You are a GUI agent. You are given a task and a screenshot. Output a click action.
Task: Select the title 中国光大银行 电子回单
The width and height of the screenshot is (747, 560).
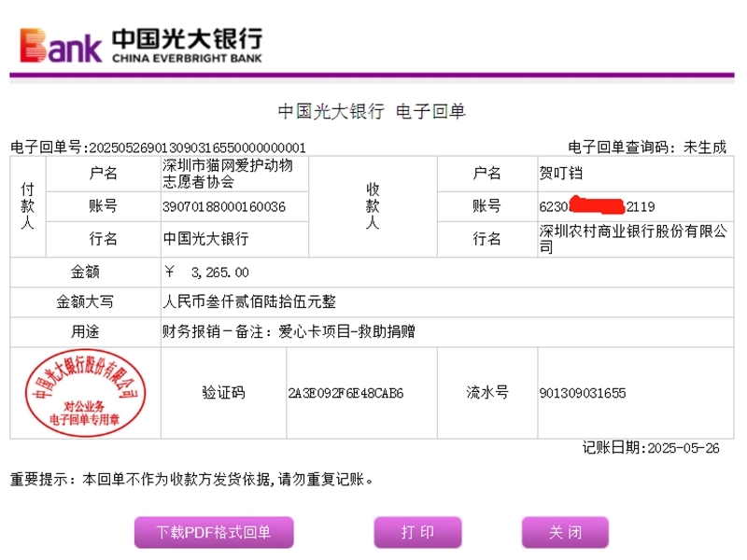click(372, 111)
